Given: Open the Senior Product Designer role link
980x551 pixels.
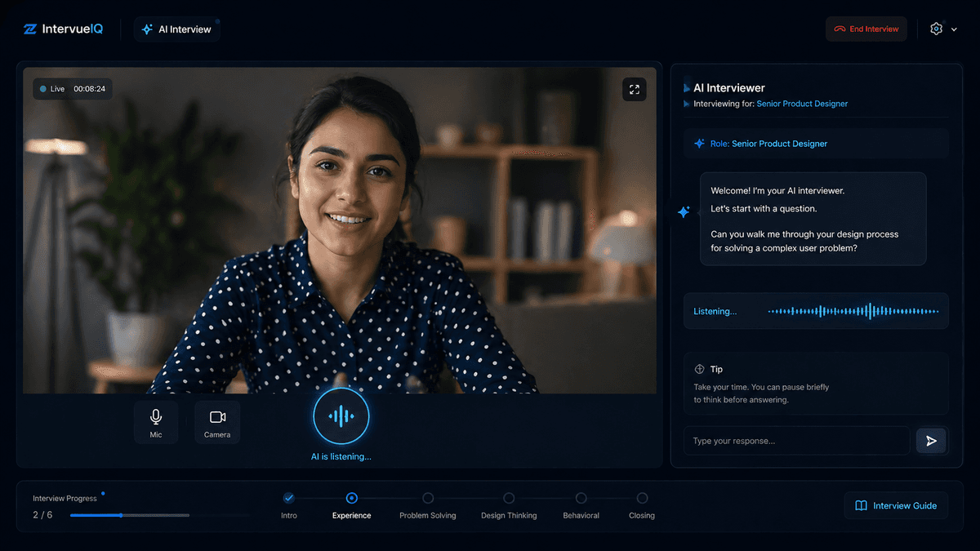Looking at the screenshot, I should [x=801, y=104].
